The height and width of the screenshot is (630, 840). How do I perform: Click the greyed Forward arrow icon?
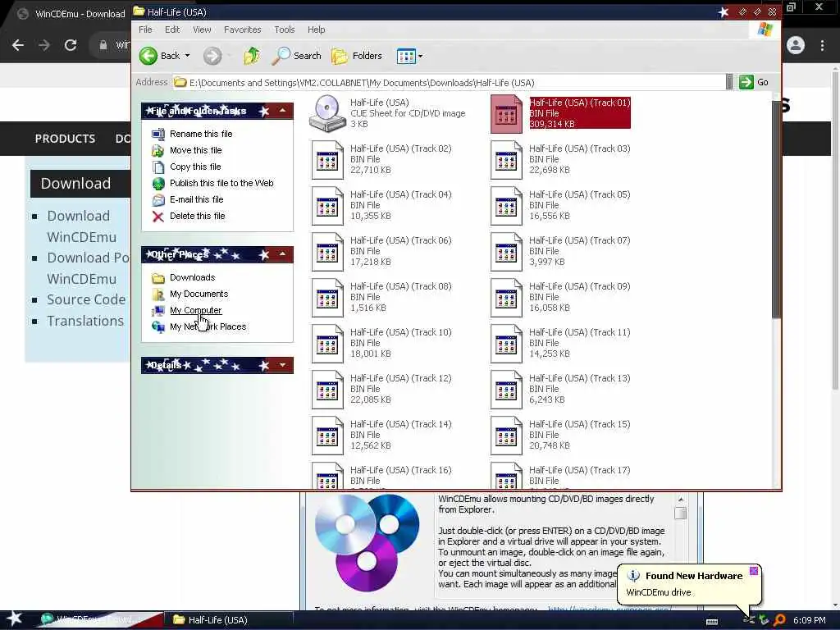212,56
